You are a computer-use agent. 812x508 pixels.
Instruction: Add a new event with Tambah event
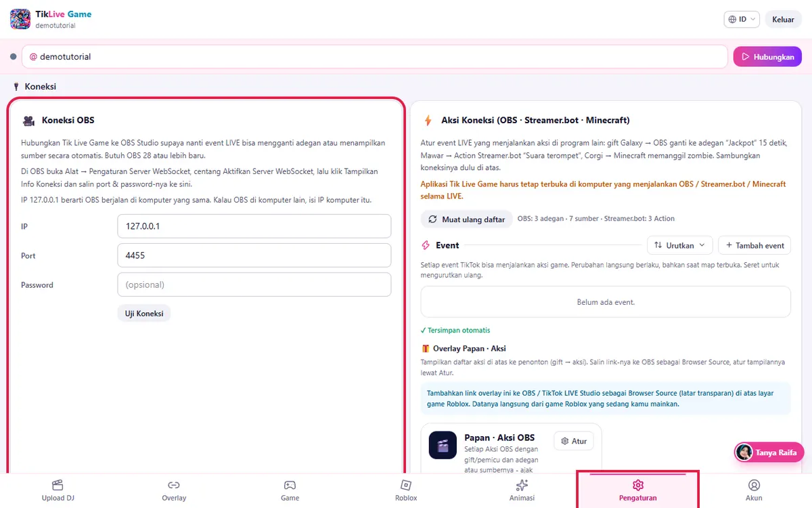click(x=754, y=245)
